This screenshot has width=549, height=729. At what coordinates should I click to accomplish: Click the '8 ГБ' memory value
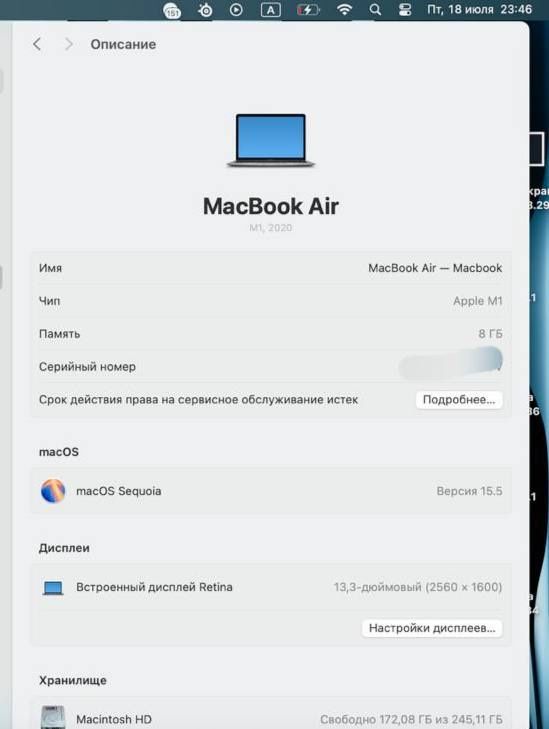coord(490,334)
